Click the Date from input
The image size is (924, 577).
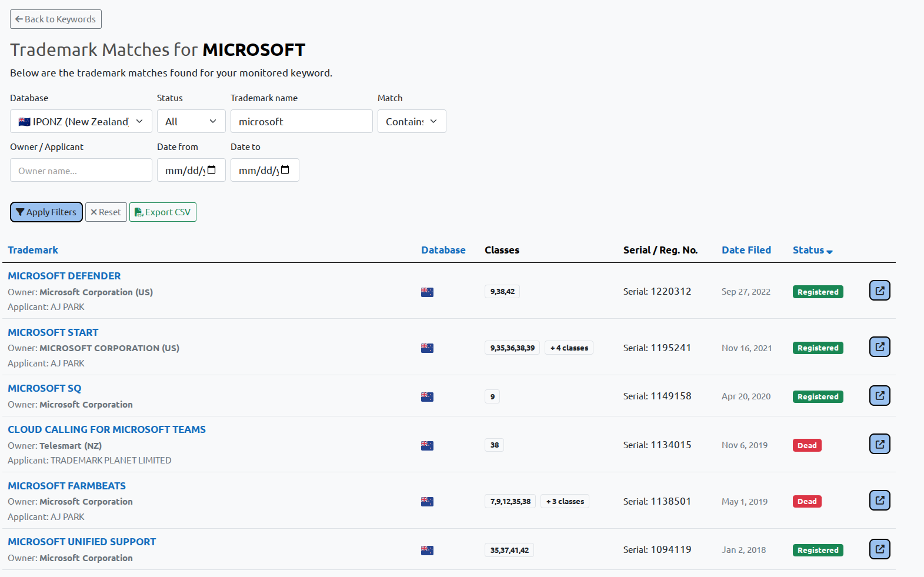coord(191,170)
